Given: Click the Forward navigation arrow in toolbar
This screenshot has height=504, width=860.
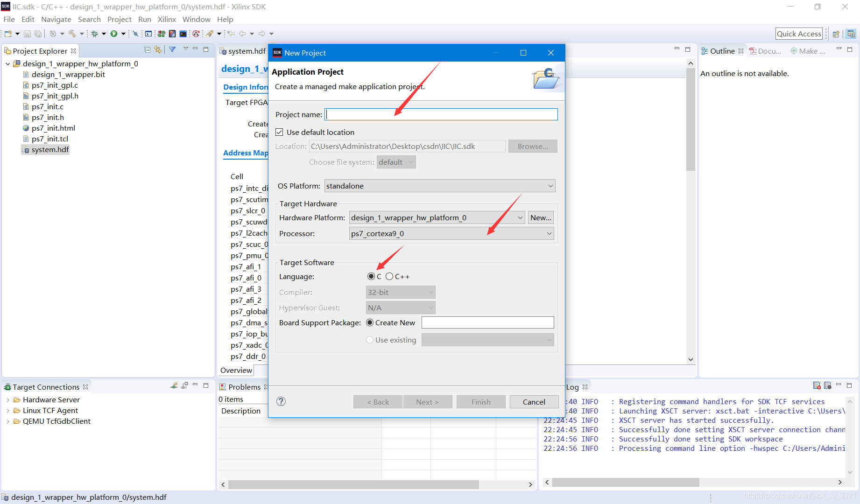Looking at the screenshot, I should coord(262,34).
